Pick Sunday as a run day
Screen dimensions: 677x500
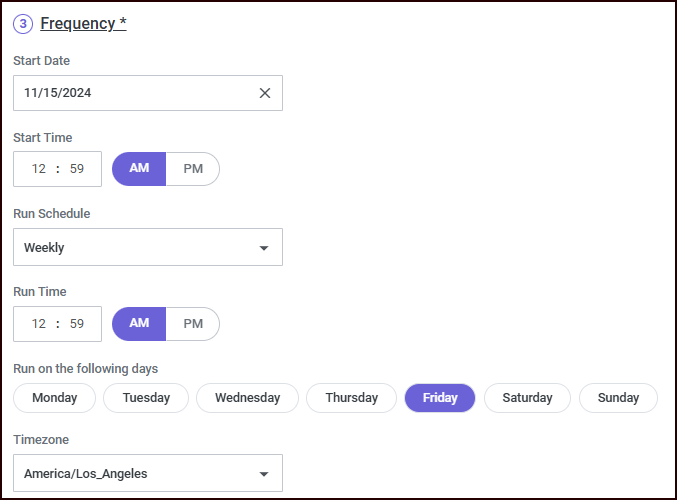coord(618,398)
